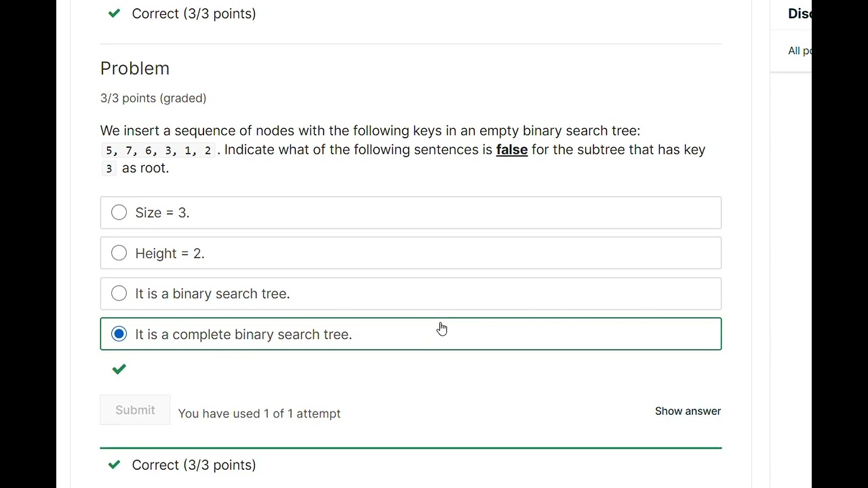Click the bottom 'Correct (3/3 points)' status text

194,465
